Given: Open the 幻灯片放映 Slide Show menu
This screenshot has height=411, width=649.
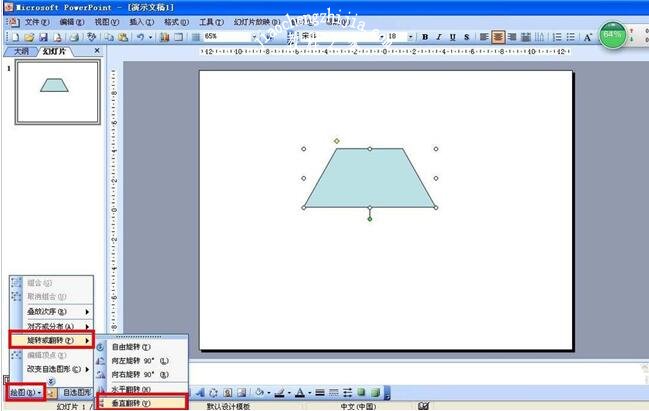Looking at the screenshot, I should point(257,22).
